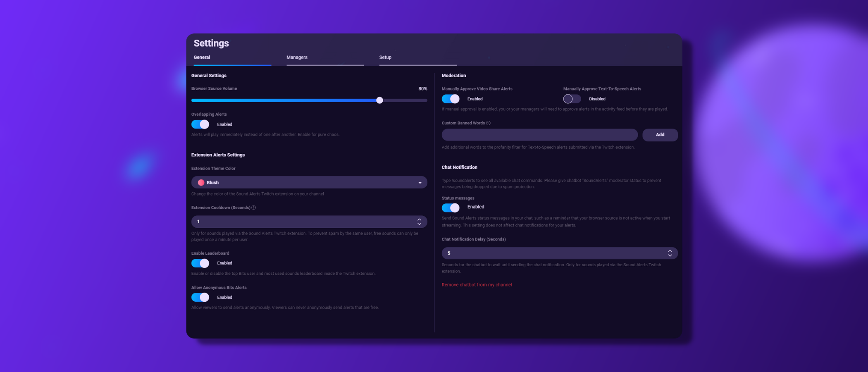Viewport: 868px width, 372px height.
Task: Click the Add button for banned words
Action: coord(660,135)
